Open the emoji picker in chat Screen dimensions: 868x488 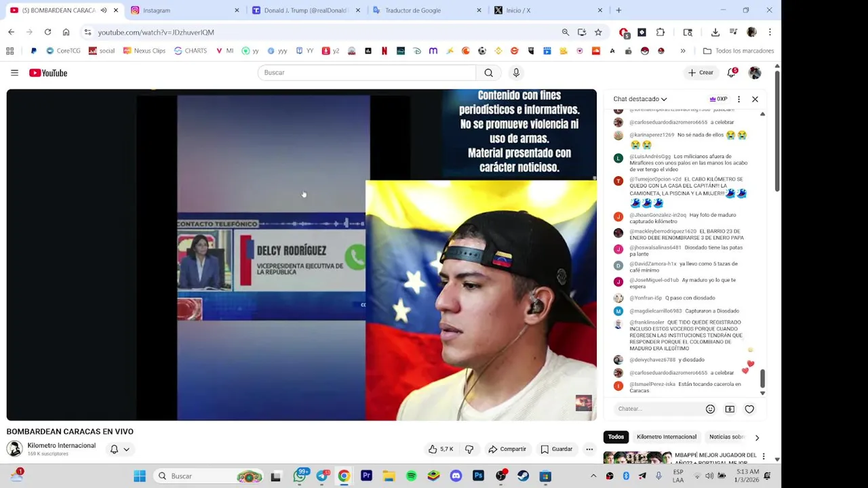[710, 409]
